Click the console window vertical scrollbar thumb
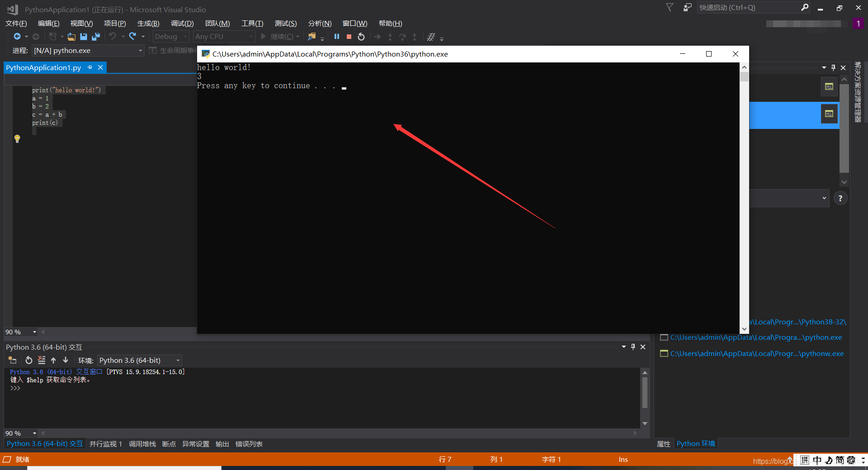The image size is (868, 470). click(x=744, y=76)
